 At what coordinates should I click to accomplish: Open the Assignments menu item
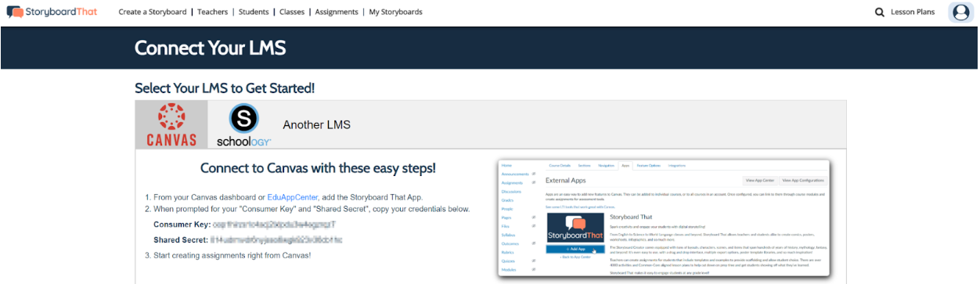point(336,12)
